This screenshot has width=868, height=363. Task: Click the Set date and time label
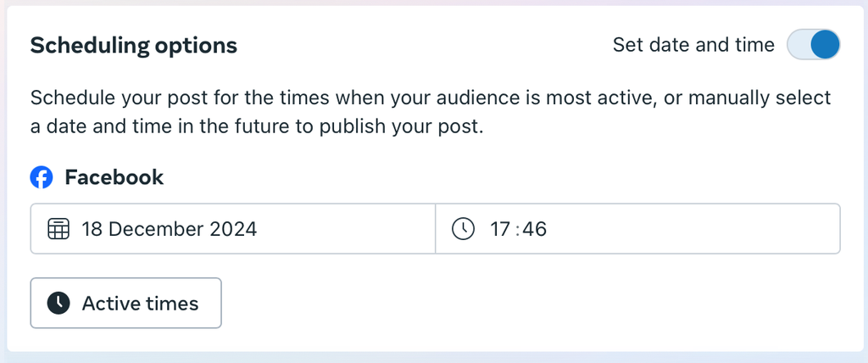tap(693, 45)
